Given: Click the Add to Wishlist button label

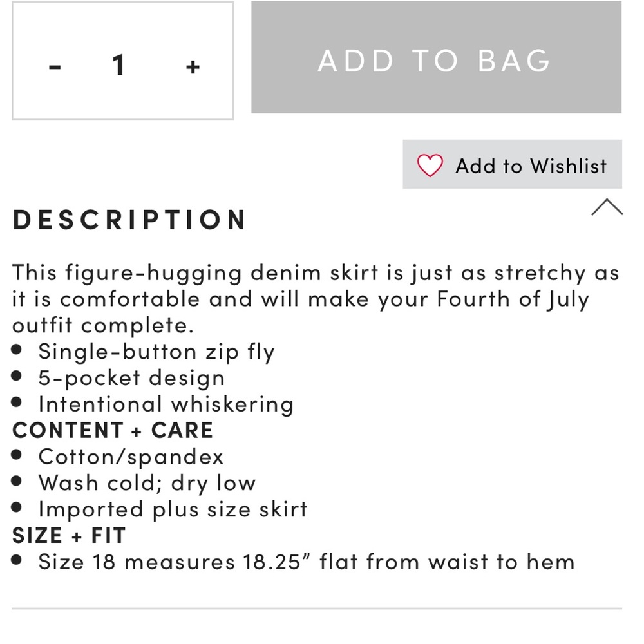Looking at the screenshot, I should pyautogui.click(x=531, y=166).
